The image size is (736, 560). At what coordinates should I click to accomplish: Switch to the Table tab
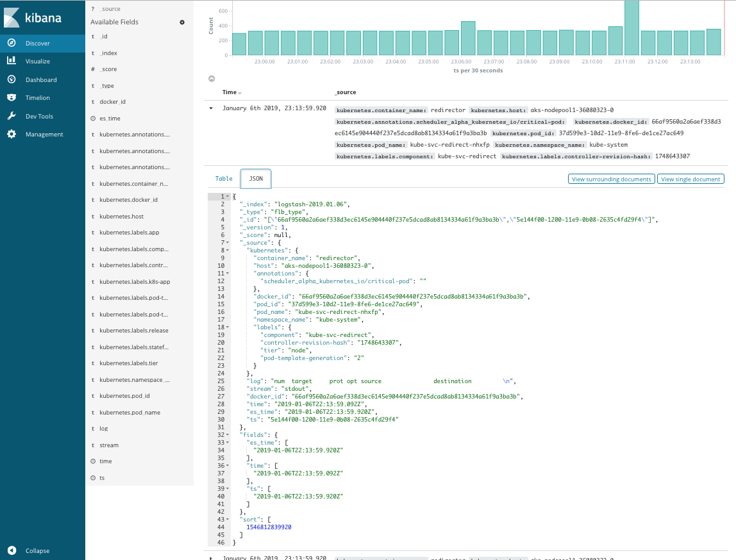[224, 179]
